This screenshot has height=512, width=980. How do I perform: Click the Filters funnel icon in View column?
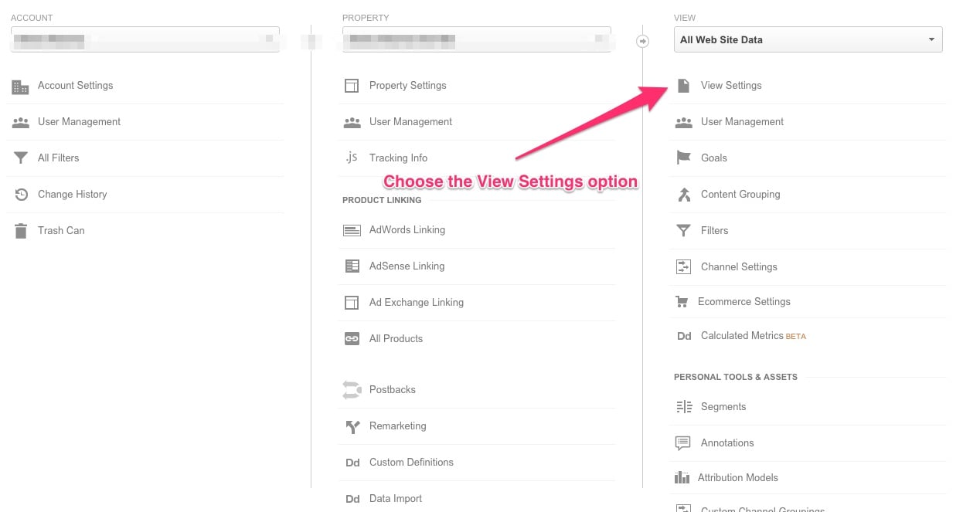683,230
